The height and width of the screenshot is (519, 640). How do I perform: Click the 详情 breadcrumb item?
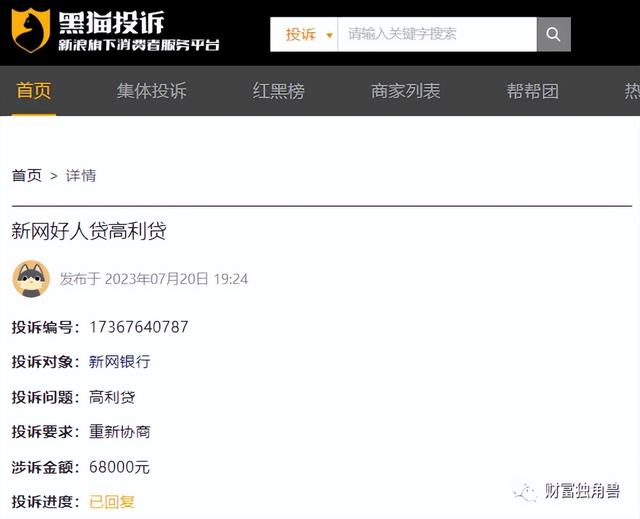[x=81, y=175]
